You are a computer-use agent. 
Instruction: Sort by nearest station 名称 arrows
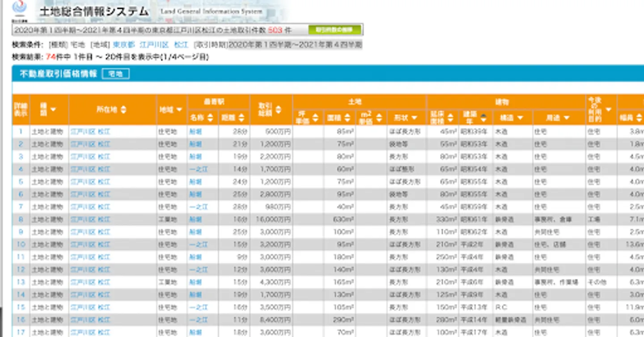pyautogui.click(x=210, y=118)
